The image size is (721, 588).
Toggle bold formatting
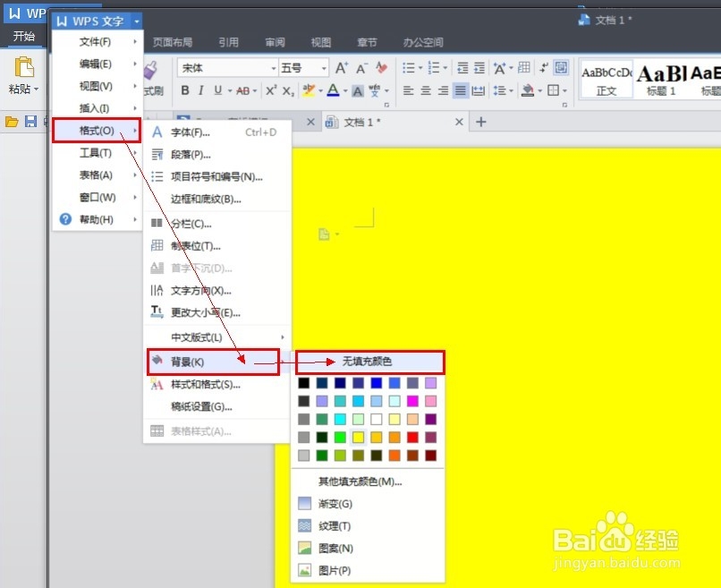(x=185, y=89)
